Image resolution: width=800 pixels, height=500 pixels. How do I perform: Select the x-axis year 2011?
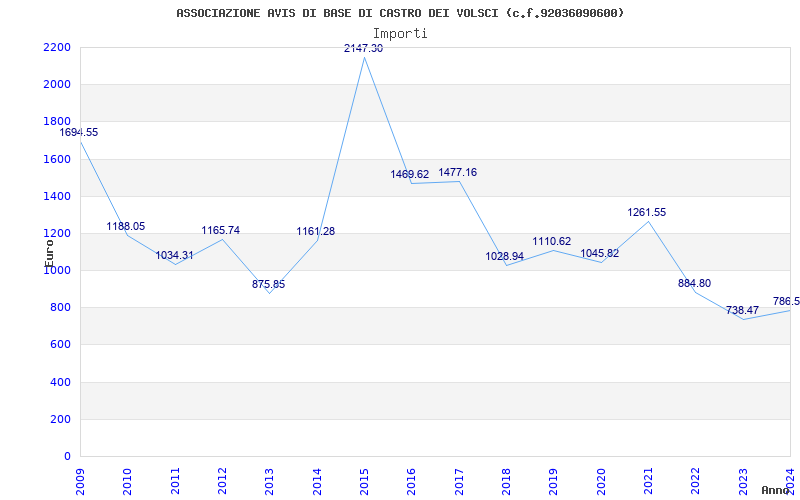pyautogui.click(x=175, y=481)
